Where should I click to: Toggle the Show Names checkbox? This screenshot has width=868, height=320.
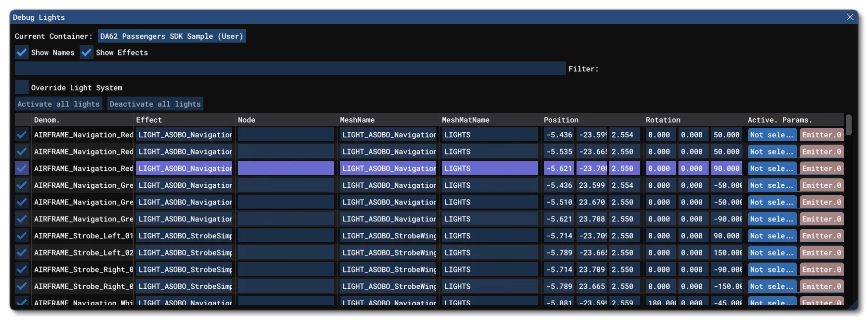point(21,52)
